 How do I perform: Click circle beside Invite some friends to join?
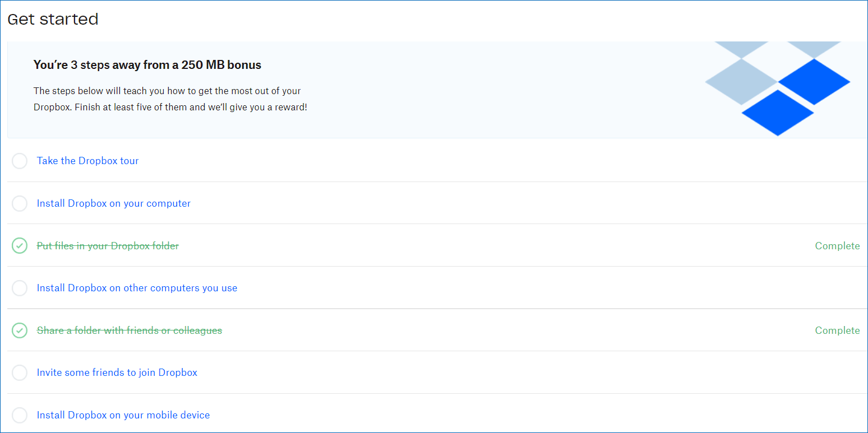point(20,373)
